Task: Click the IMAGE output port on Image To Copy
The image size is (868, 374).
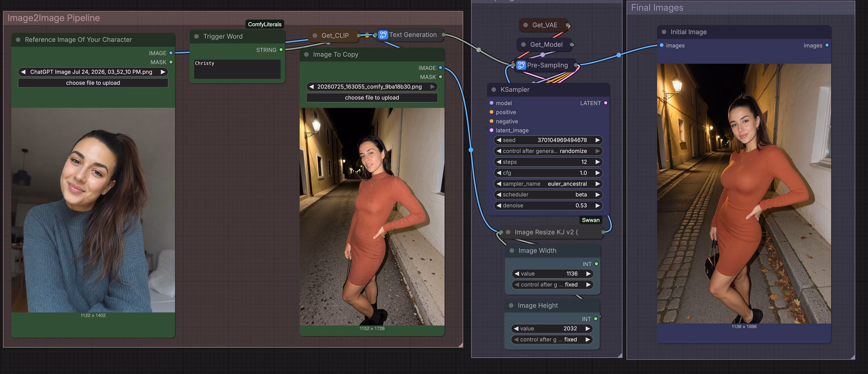Action: coord(440,68)
